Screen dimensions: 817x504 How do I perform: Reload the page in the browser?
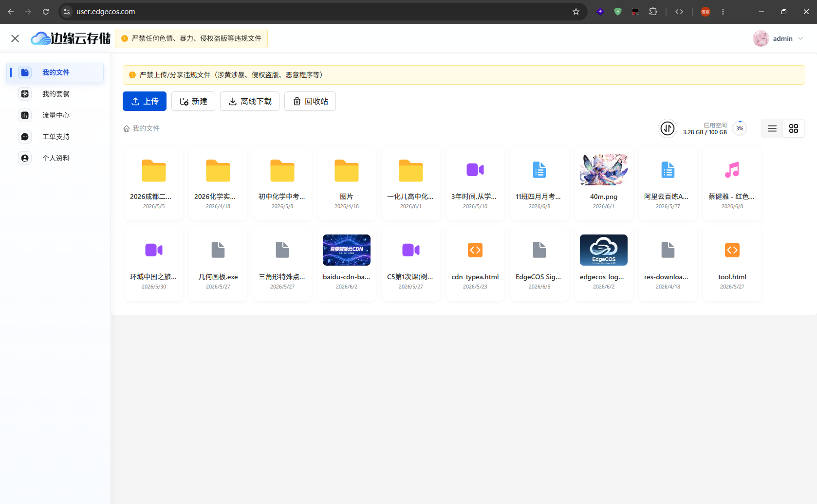(46, 12)
